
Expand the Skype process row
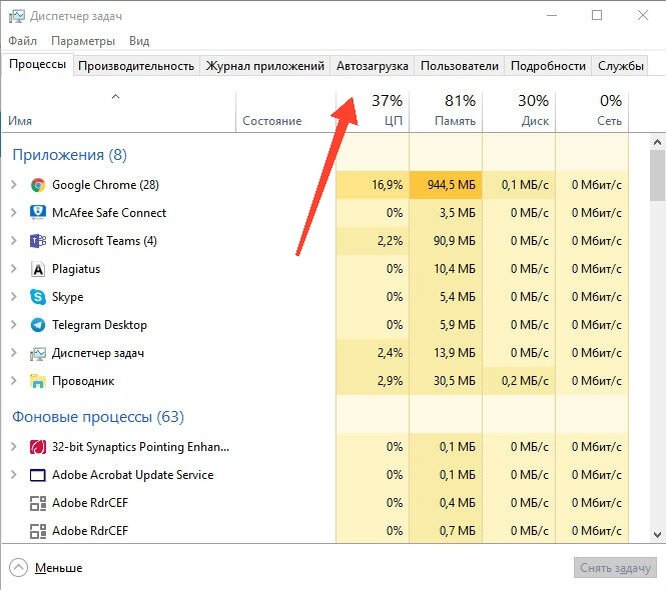14,297
